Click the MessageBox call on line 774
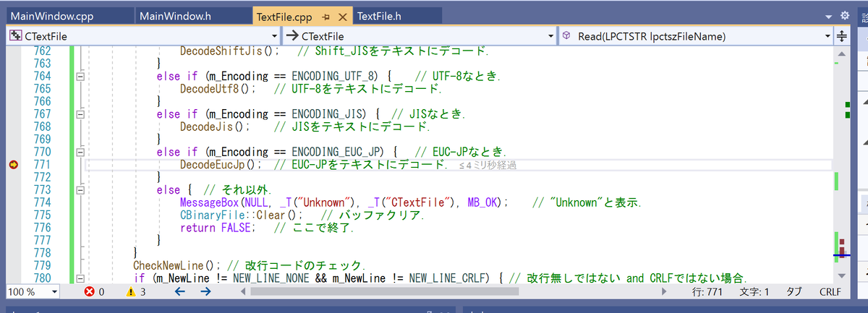868x313 pixels. pyautogui.click(x=345, y=203)
